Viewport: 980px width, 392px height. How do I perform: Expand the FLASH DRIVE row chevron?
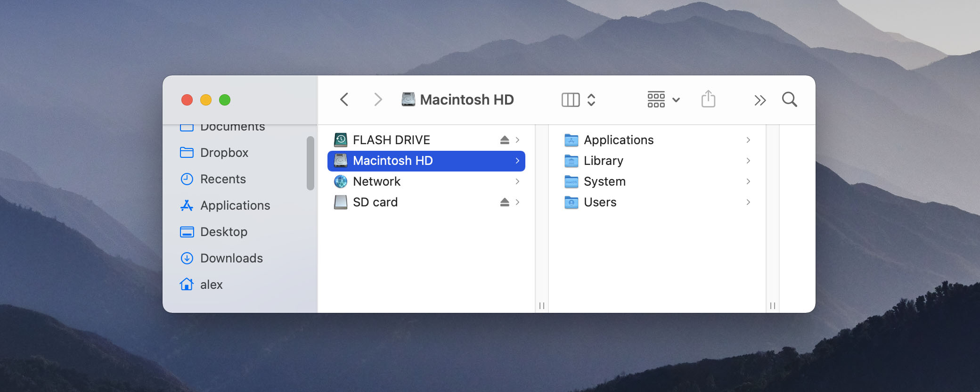click(517, 140)
